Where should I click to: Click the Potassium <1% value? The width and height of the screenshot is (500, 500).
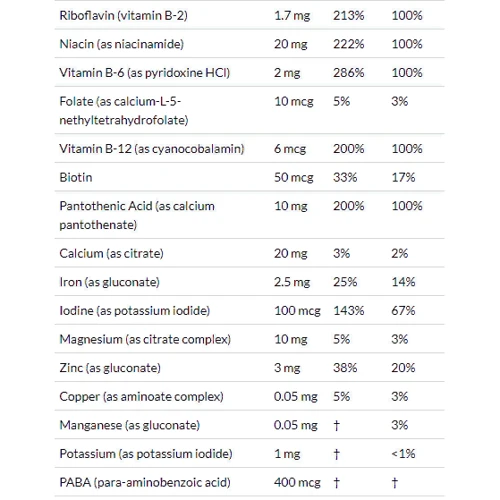point(403,454)
